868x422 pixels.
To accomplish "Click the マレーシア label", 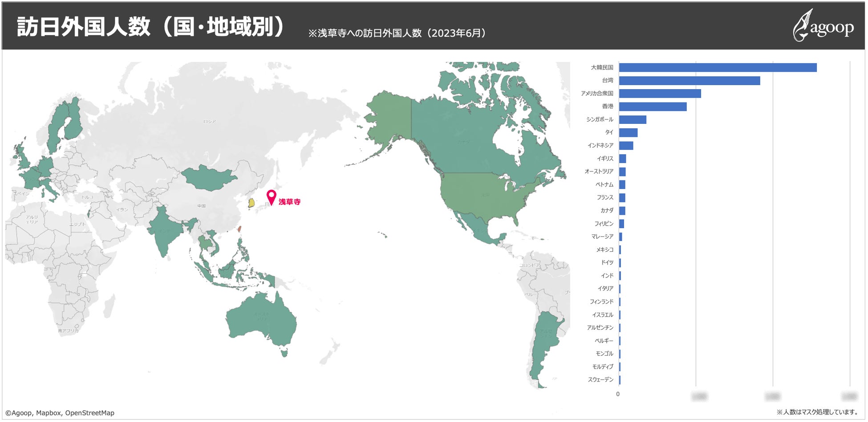I will tap(602, 236).
